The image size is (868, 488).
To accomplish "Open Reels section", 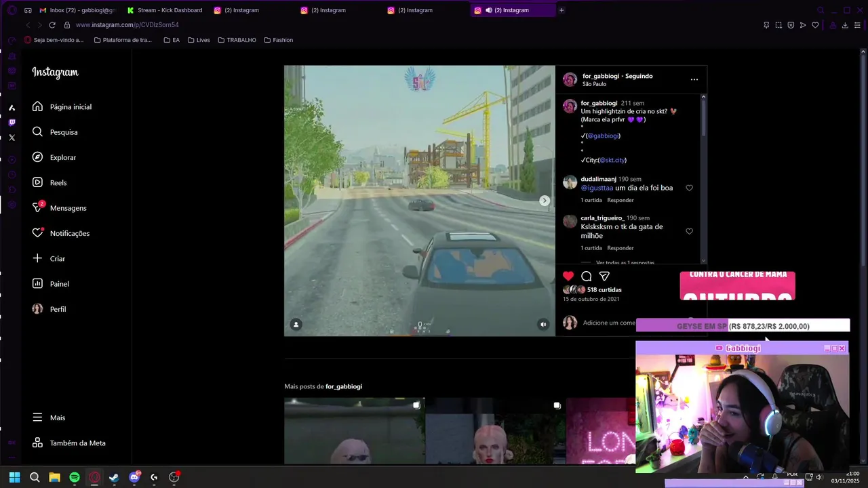I will tap(50, 183).
